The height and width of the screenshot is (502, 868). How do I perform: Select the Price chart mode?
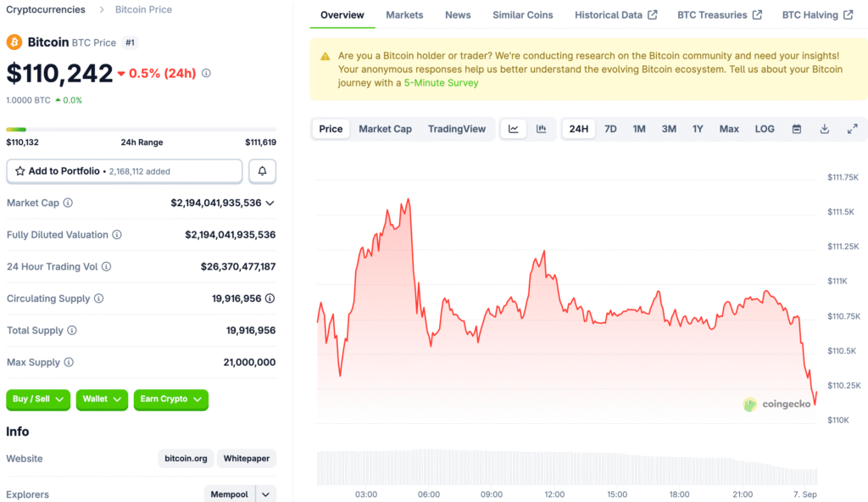coord(331,129)
